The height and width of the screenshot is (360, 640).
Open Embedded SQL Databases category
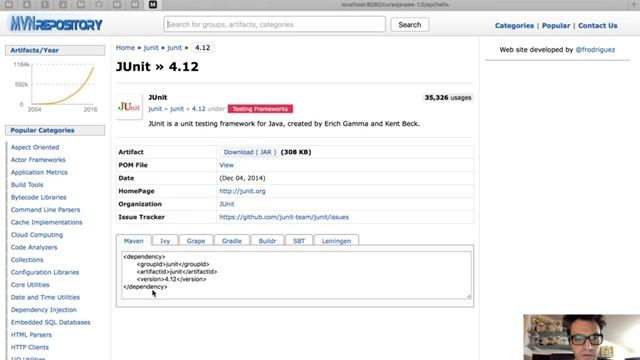coord(51,322)
